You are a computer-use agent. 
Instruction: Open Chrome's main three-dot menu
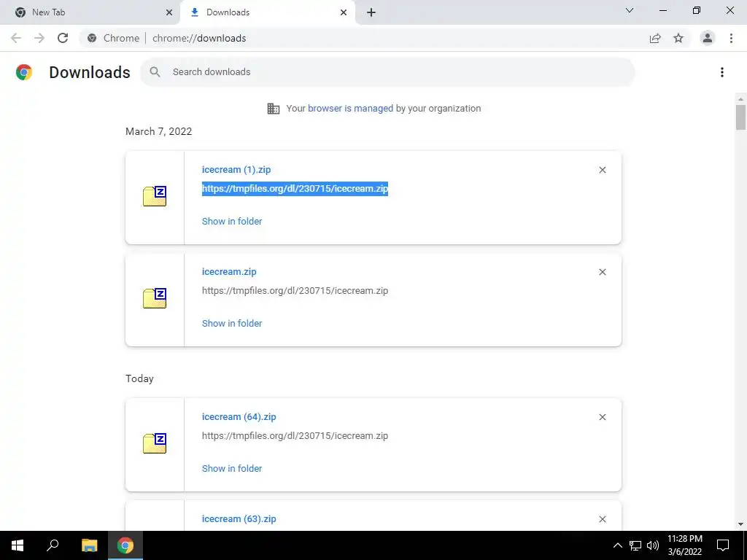731,38
